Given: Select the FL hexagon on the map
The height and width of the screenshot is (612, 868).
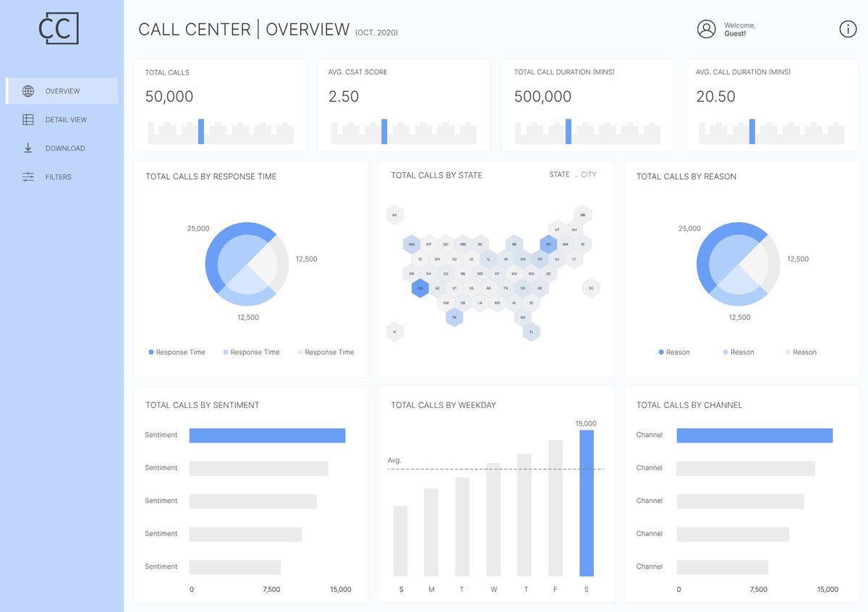Looking at the screenshot, I should (532, 332).
